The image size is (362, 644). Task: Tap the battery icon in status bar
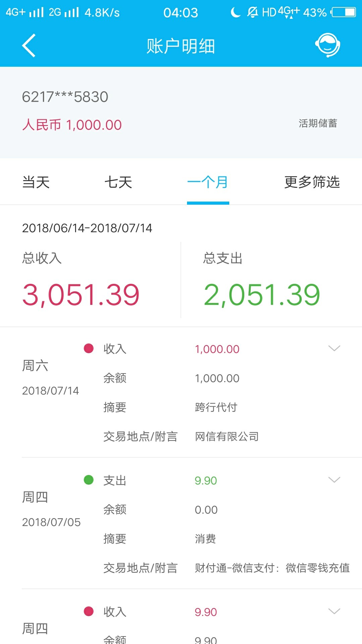coord(343,12)
